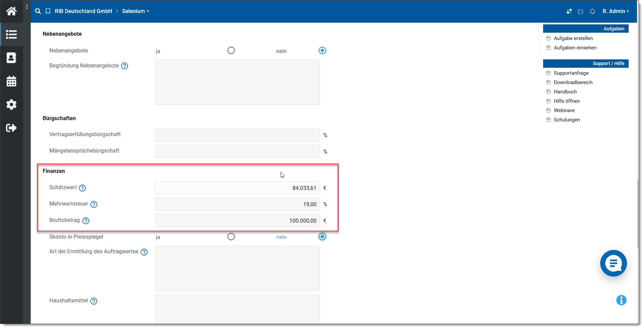This screenshot has width=644, height=329.
Task: Open the three-dot sidebar options menu
Action: click(27, 7)
